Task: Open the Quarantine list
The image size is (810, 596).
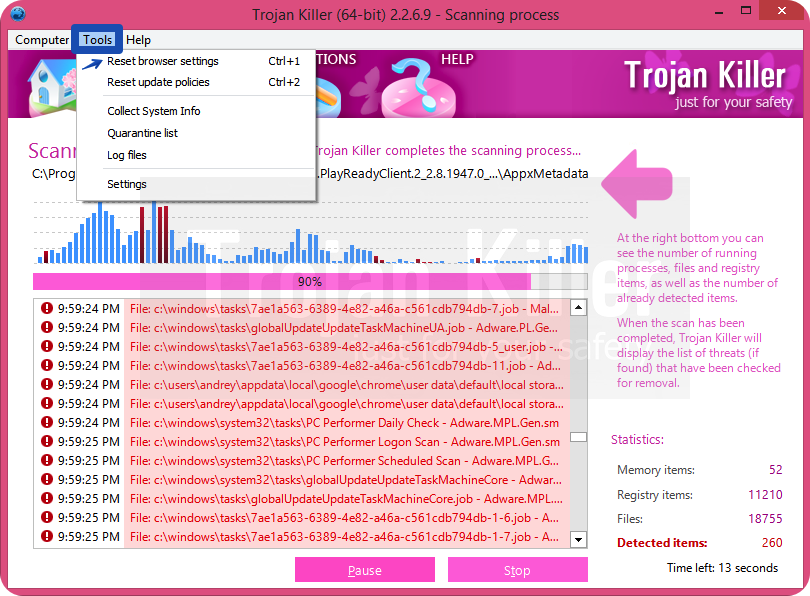Action: 142,133
